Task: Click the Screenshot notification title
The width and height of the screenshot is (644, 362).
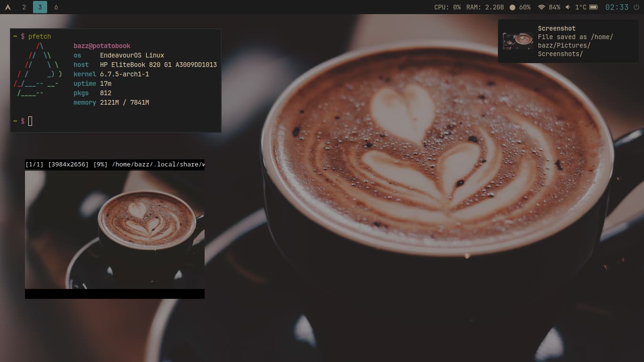Action: [x=556, y=28]
